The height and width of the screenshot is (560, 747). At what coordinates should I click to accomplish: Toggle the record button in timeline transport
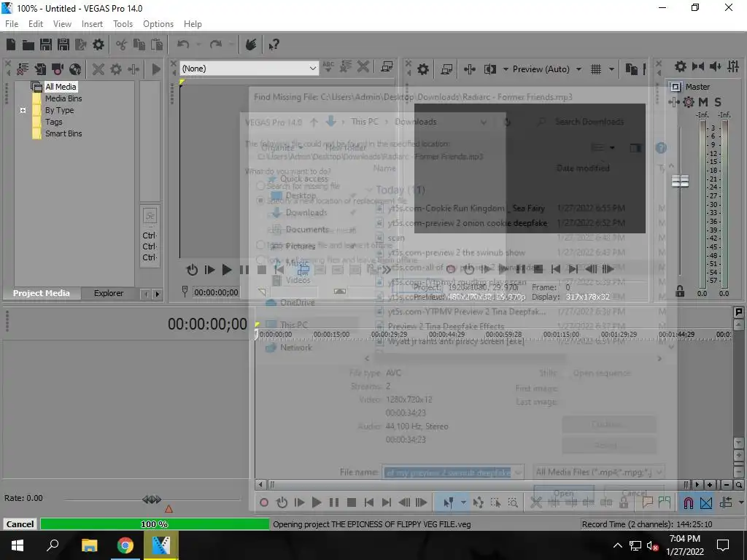264,502
